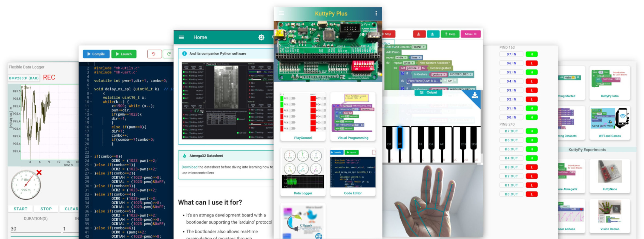Image resolution: width=644 pixels, height=239 pixels.
Task: Open the INDEXFOLDED gesture dropdown
Action: (460, 74)
